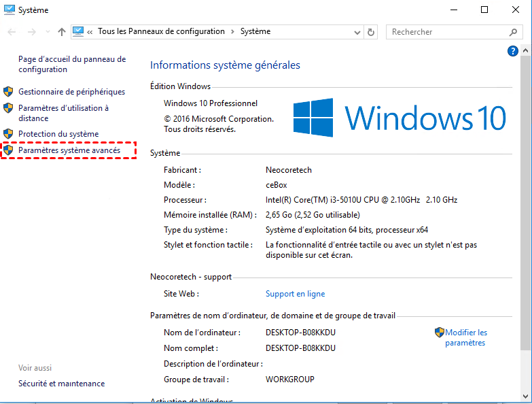
Task: Click 'Système d'exploitation 64 bits' text
Action: click(319, 230)
